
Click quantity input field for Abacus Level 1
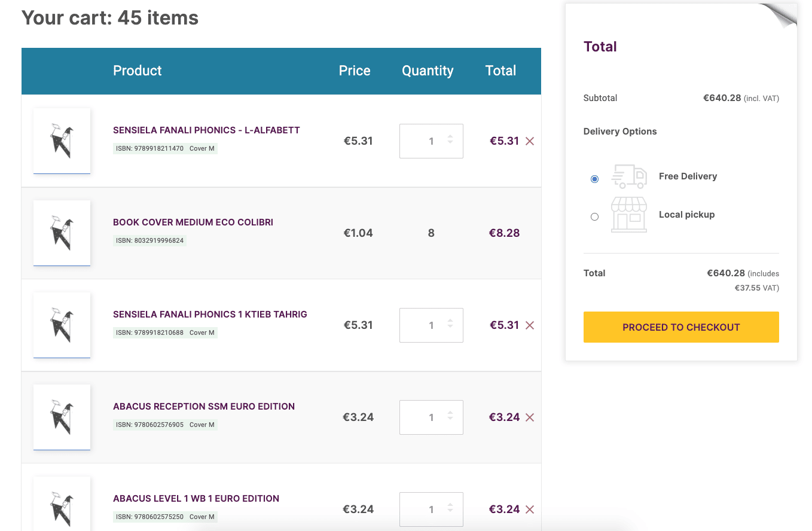point(425,509)
